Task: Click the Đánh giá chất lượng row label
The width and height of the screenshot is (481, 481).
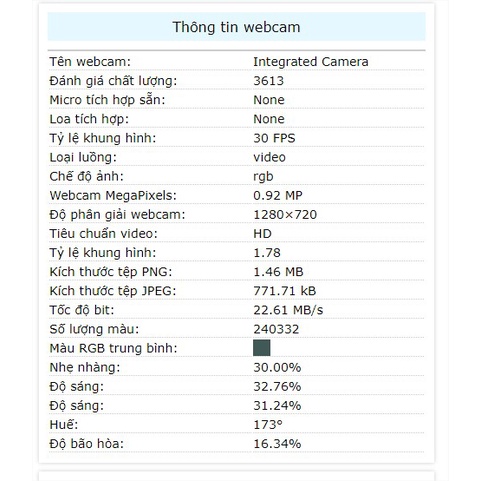Action: click(113, 81)
